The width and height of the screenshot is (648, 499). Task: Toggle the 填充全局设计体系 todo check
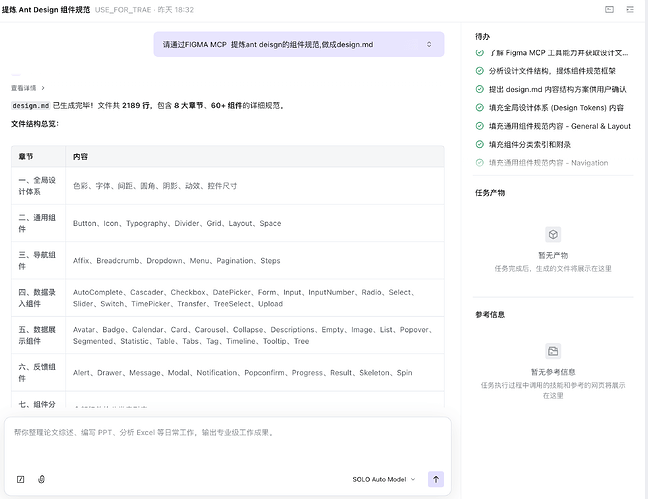tap(479, 107)
